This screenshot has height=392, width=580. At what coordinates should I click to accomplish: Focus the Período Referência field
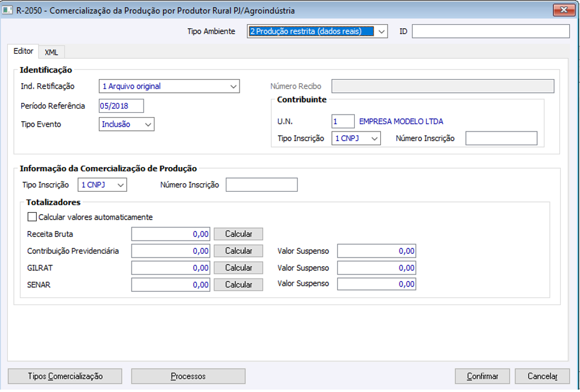(121, 106)
